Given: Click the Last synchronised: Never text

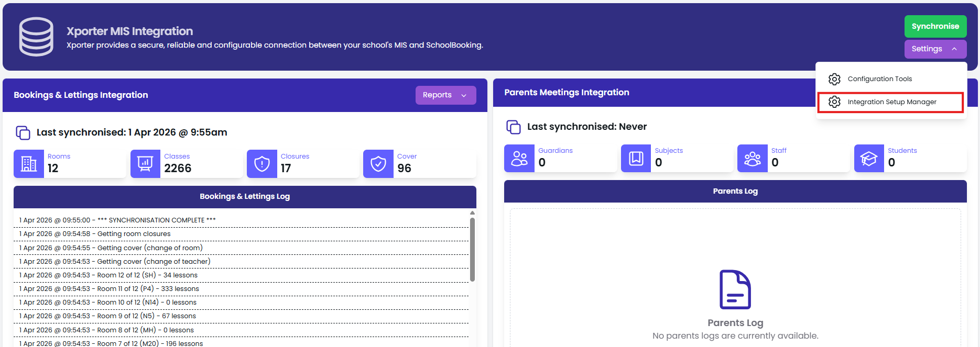Looking at the screenshot, I should (x=587, y=127).
